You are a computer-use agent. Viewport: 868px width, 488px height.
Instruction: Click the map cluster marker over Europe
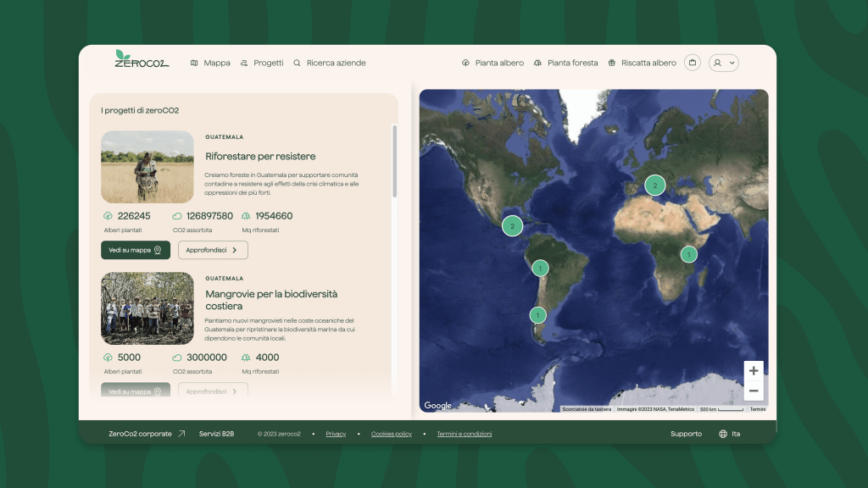click(x=654, y=186)
